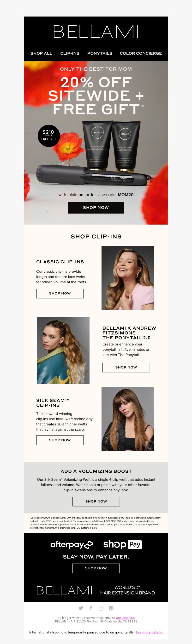The width and height of the screenshot is (192, 644).
Task: Open the Pinterest social icon
Action: (x=111, y=608)
